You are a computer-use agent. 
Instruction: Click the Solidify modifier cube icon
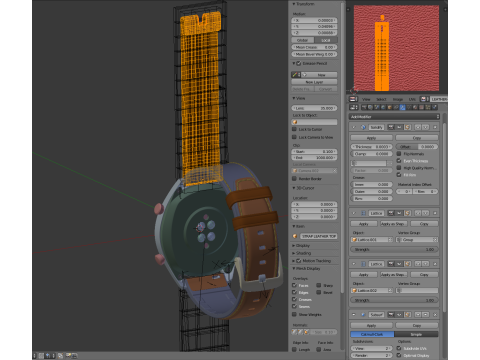tap(364, 127)
